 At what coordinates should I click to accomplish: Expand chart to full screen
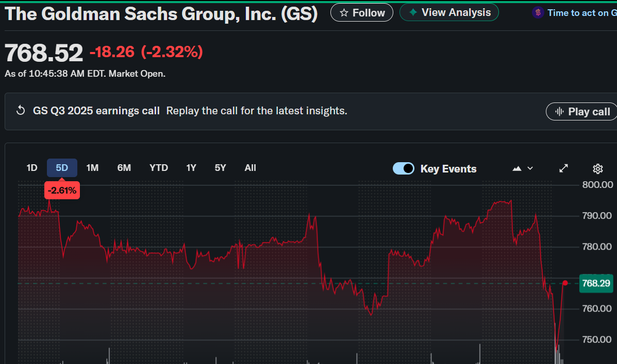tap(564, 168)
